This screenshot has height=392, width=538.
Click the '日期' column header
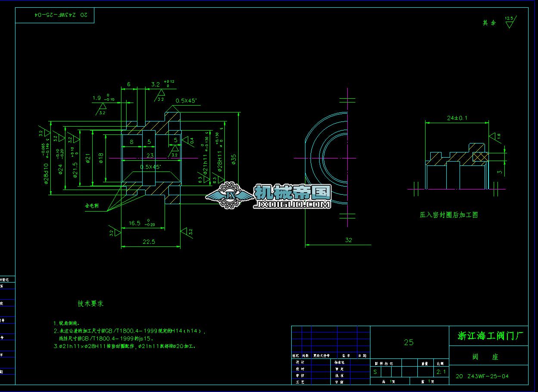(x=362, y=356)
